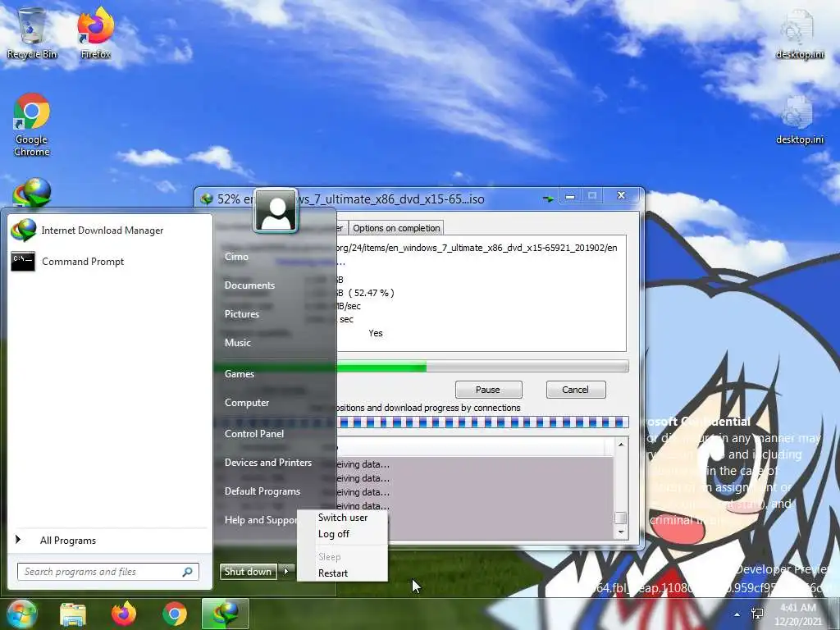840x630 pixels.
Task: Select the lower desktop.ini file icon
Action: pos(799,120)
